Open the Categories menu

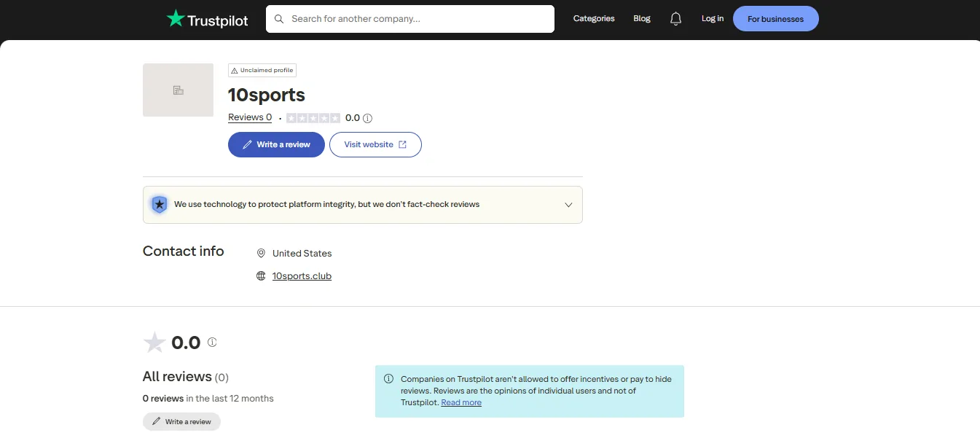click(594, 19)
